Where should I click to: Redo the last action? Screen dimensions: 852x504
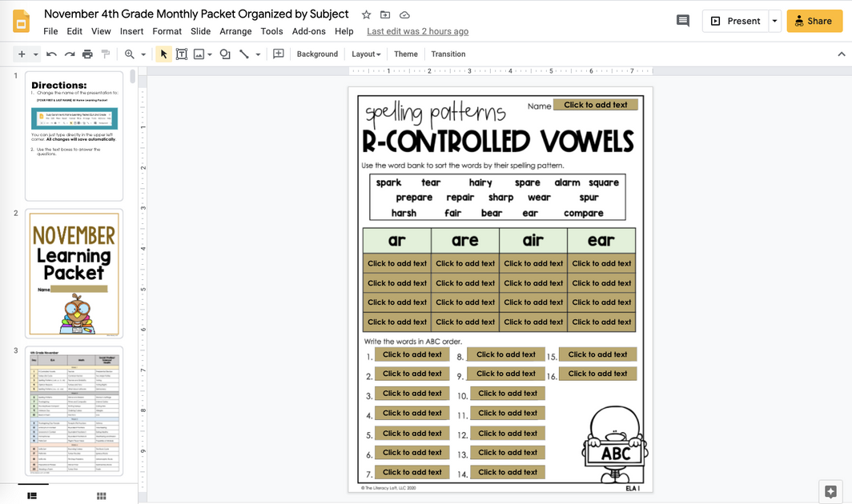click(68, 54)
